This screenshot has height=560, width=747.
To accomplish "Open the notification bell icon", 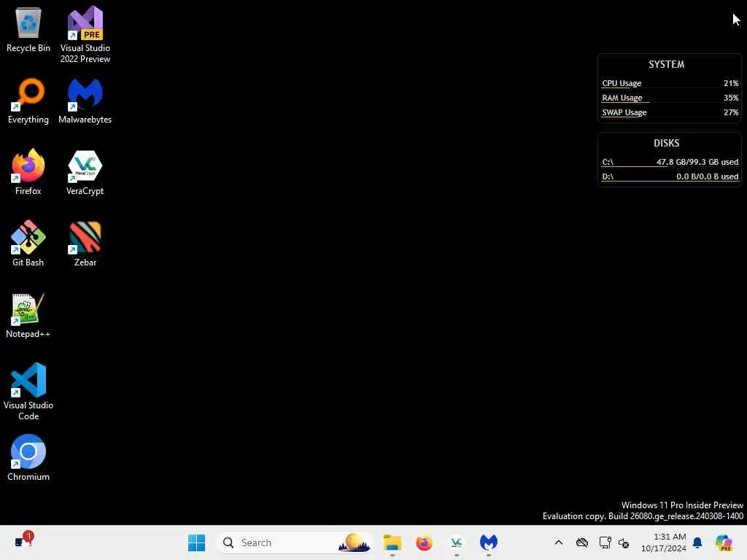I will click(697, 542).
